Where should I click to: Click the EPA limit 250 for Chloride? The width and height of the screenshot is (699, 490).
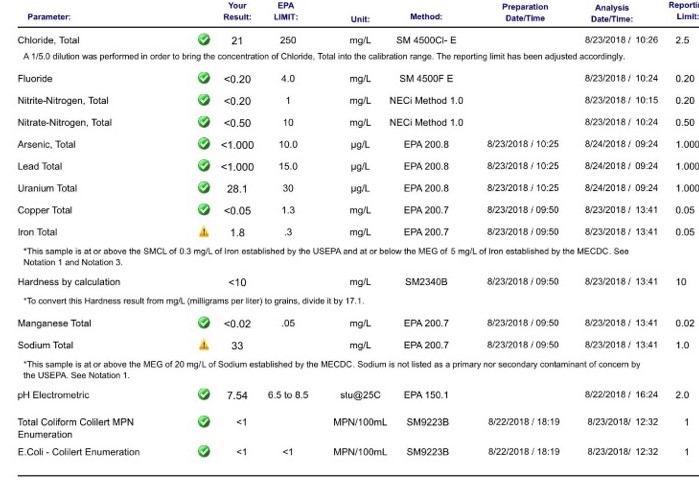288,40
